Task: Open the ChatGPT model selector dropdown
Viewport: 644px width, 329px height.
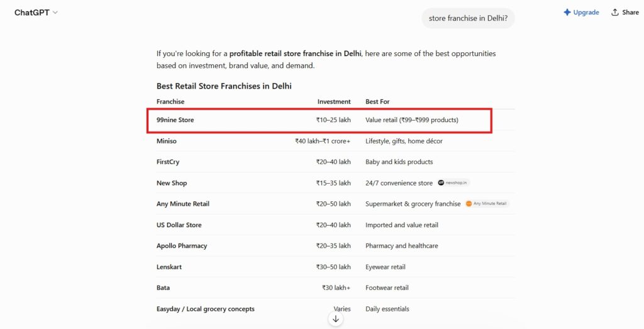Action: tap(36, 13)
